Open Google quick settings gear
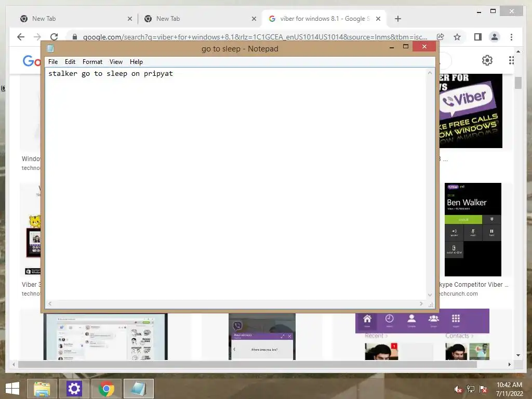Image resolution: width=532 pixels, height=399 pixels. pyautogui.click(x=487, y=60)
